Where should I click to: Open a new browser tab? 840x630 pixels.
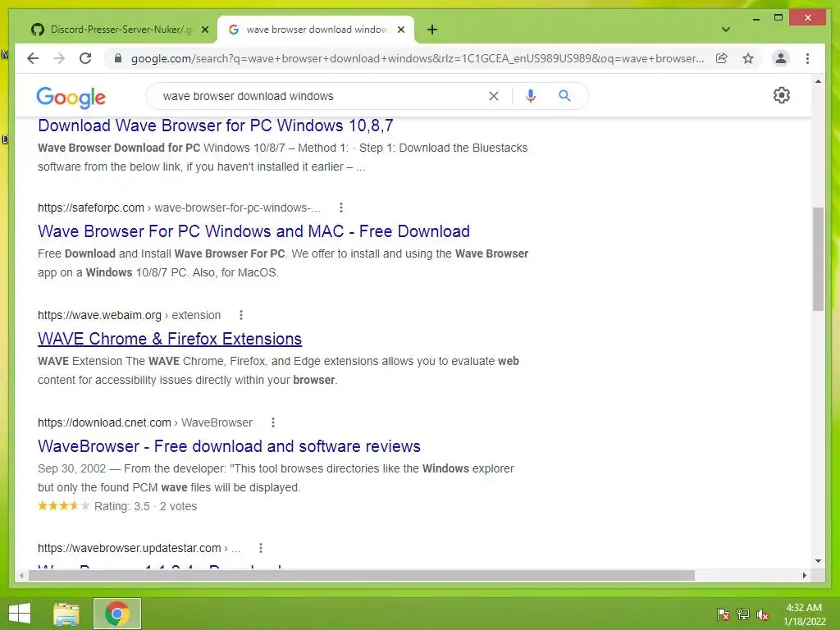pyautogui.click(x=432, y=30)
